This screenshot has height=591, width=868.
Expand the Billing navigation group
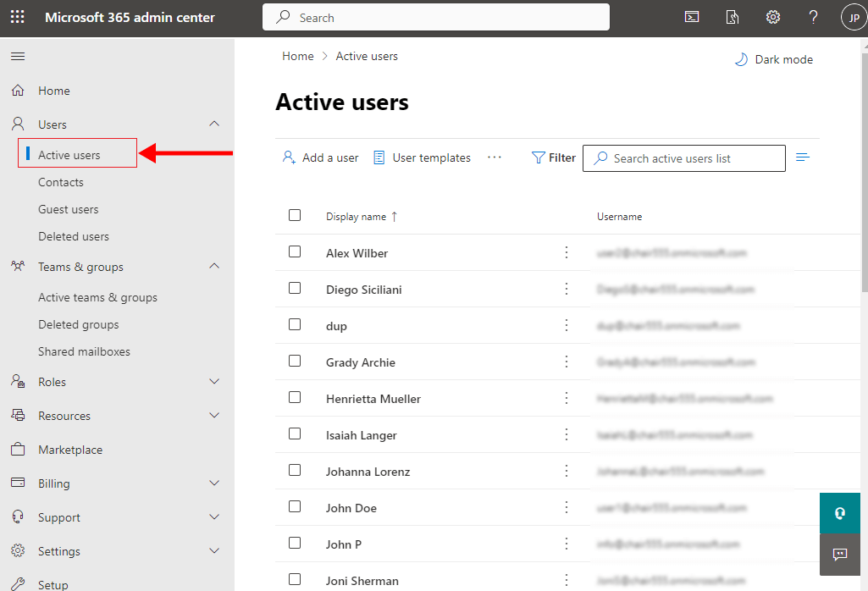point(214,483)
